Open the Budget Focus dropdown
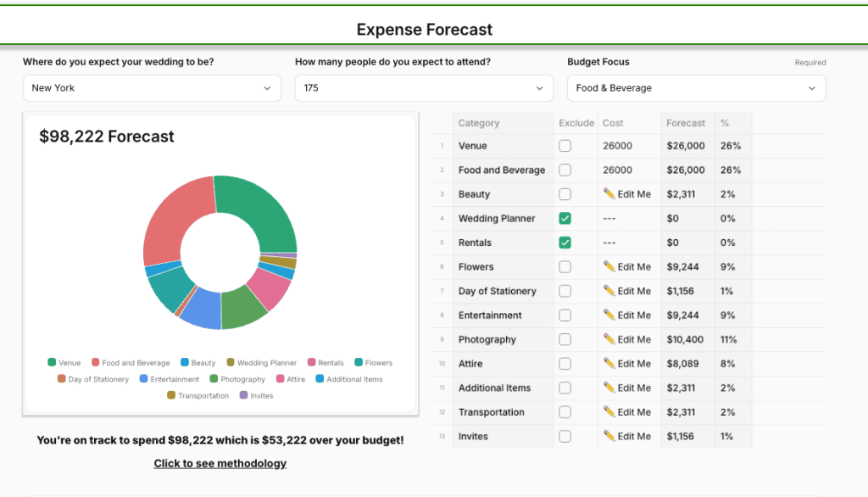The width and height of the screenshot is (868, 497). [696, 88]
